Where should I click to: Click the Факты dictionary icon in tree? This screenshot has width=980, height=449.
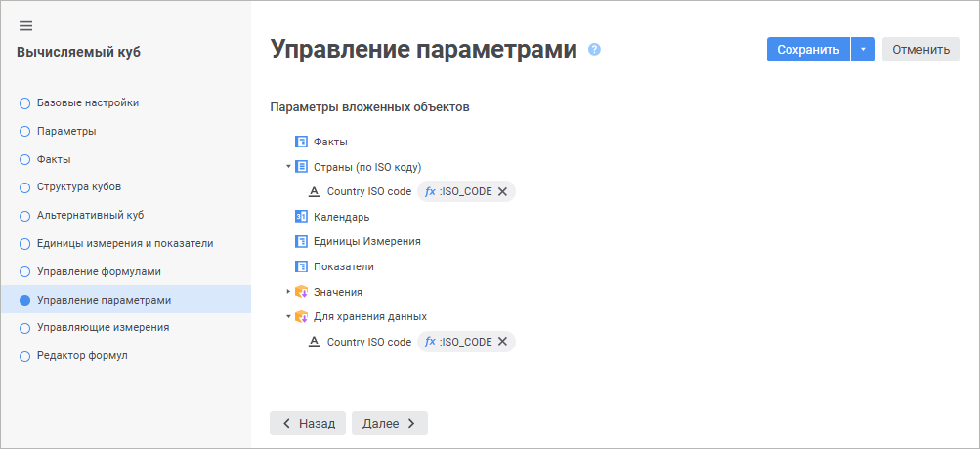pos(301,142)
